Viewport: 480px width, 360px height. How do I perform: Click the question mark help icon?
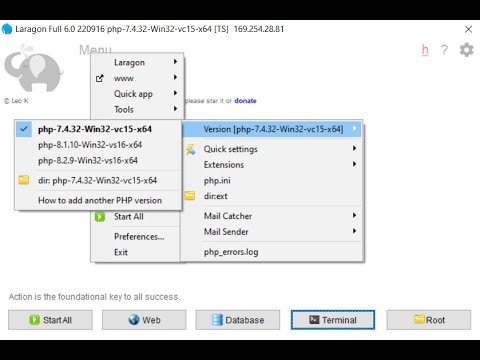444,50
